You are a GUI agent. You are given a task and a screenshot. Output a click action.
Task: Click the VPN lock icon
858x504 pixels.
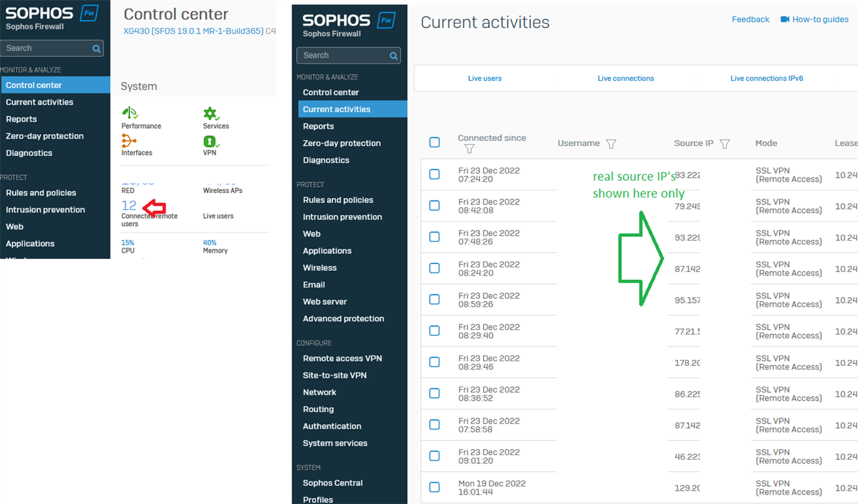point(210,141)
